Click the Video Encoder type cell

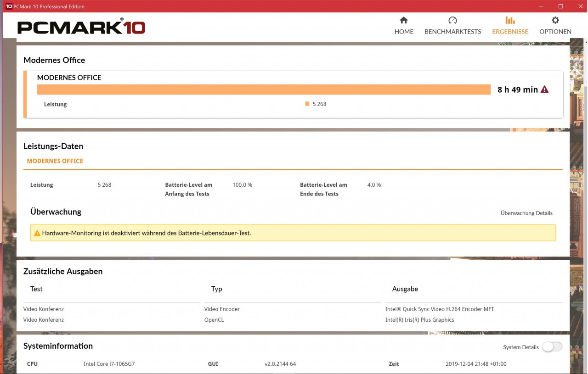(x=222, y=309)
